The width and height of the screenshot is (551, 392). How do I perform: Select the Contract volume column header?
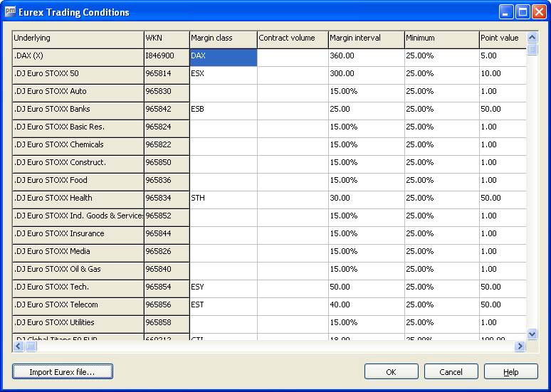pyautogui.click(x=293, y=38)
